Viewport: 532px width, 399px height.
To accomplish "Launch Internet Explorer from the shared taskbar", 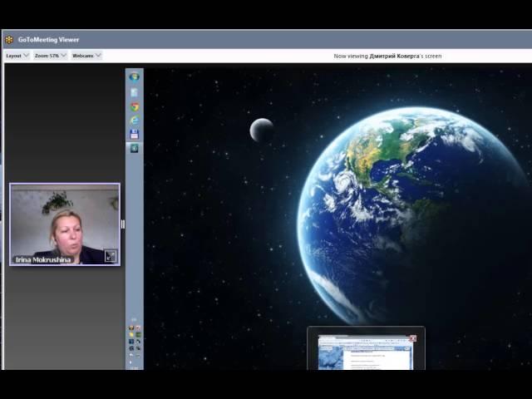I will pyautogui.click(x=134, y=120).
